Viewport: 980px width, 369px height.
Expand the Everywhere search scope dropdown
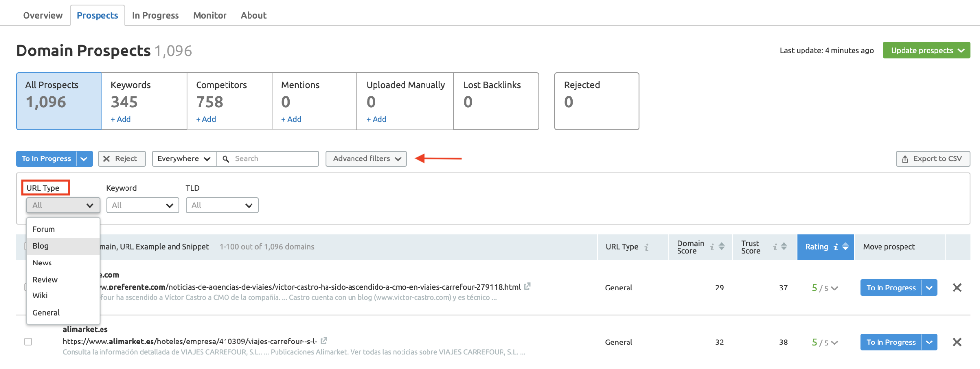coord(184,158)
